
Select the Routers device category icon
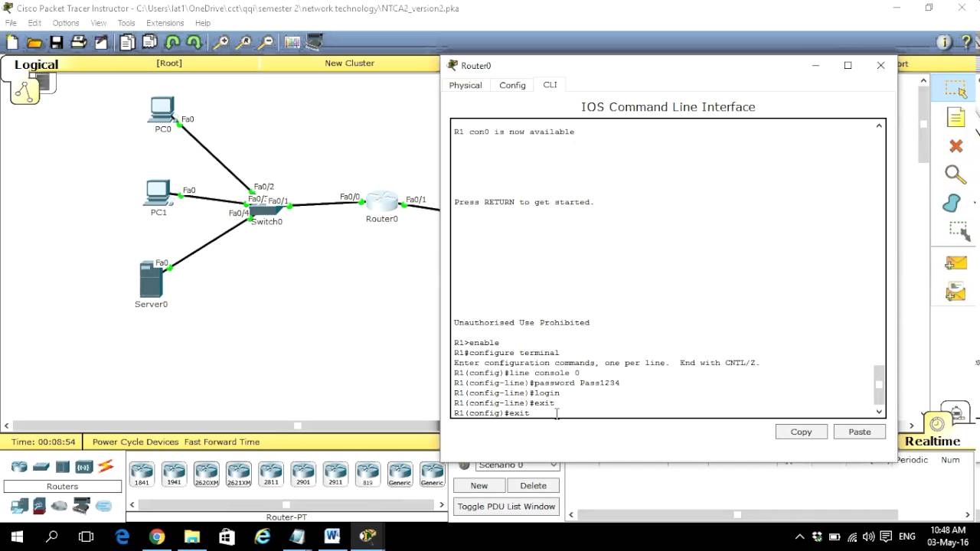(x=19, y=467)
